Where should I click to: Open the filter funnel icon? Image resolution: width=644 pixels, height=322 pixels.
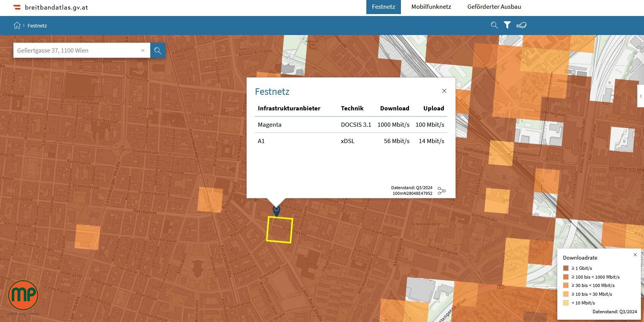pyautogui.click(x=507, y=25)
